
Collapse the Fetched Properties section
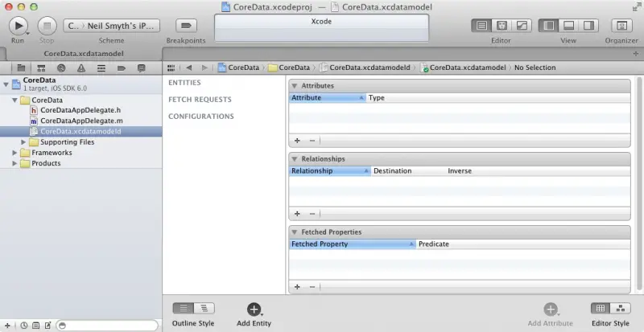(294, 232)
